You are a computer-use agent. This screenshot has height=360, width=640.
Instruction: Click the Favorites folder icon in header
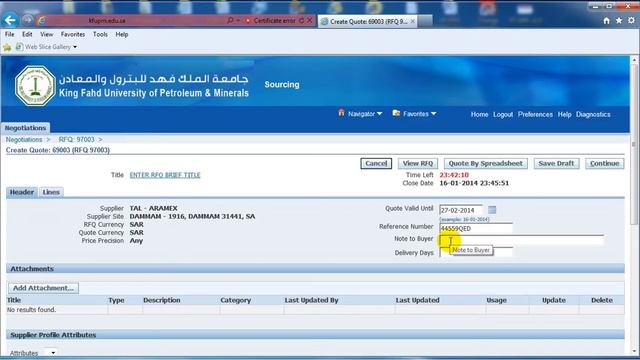[396, 113]
